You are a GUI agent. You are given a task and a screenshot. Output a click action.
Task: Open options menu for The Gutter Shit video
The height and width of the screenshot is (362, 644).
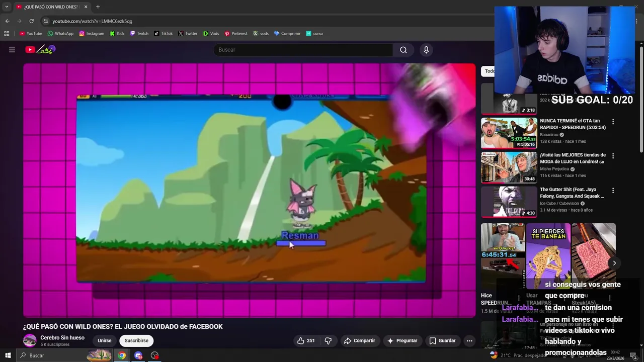(x=613, y=191)
